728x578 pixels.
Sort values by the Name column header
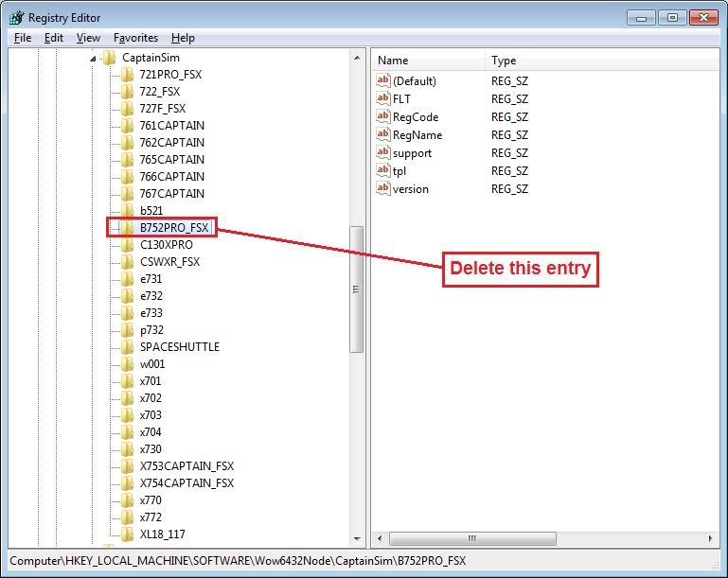(x=426, y=61)
